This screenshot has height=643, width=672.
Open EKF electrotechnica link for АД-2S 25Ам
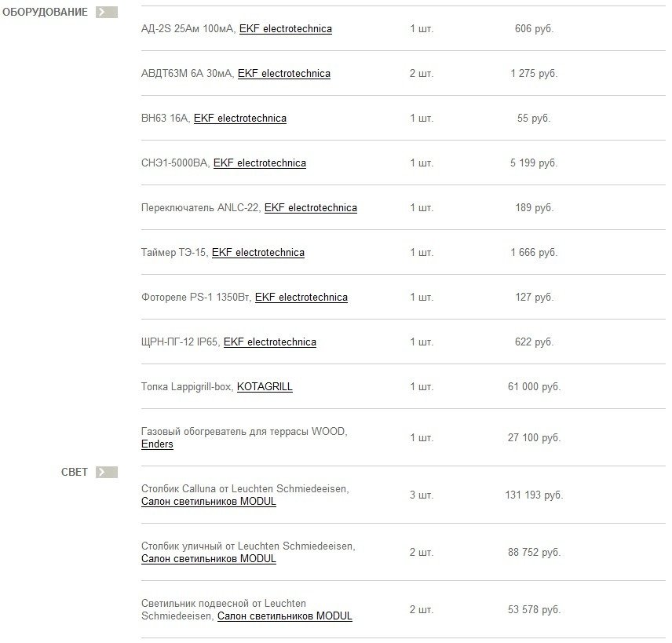coord(285,29)
